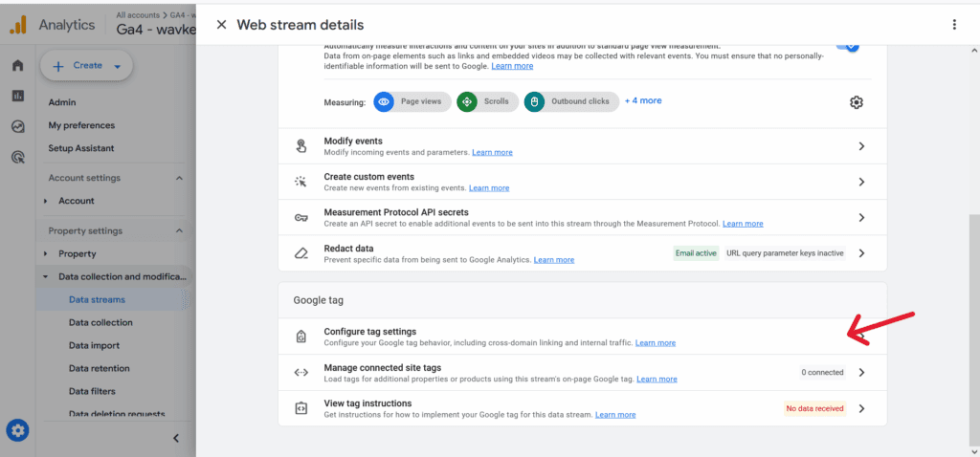Image resolution: width=980 pixels, height=457 pixels.
Task: Click the Outbound clicks chip
Action: pos(571,101)
